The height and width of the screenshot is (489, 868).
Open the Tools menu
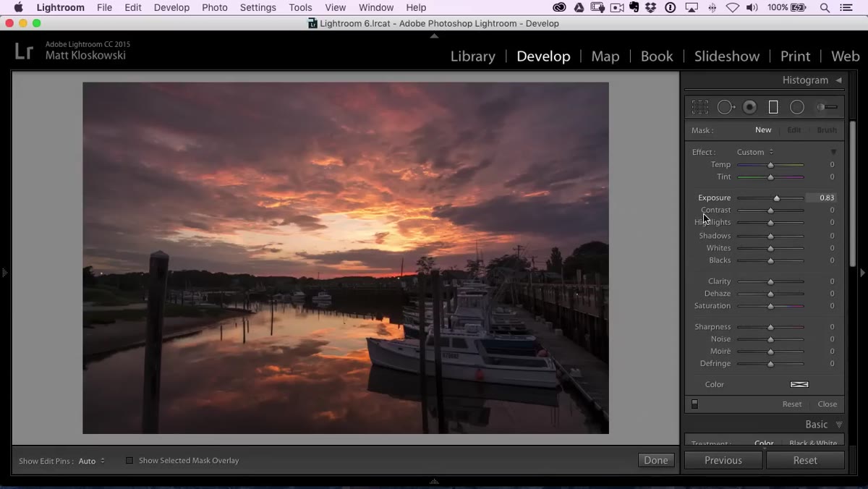(300, 7)
